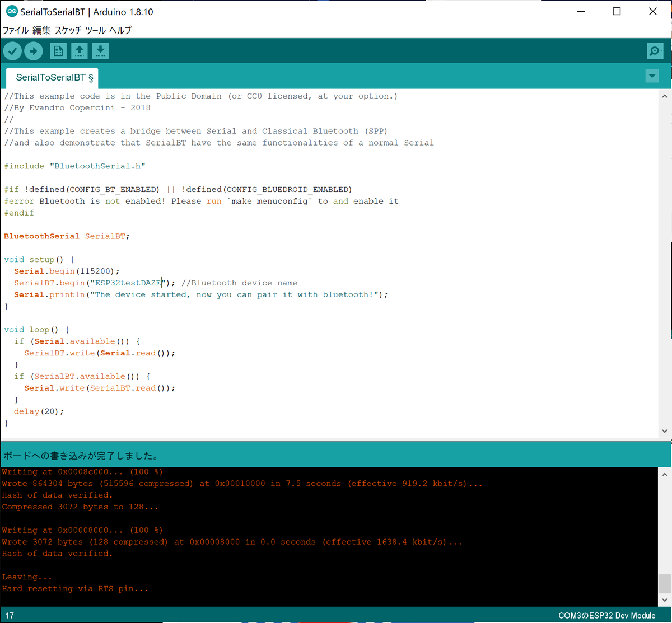Create a new sketch with the New icon

tap(58, 50)
